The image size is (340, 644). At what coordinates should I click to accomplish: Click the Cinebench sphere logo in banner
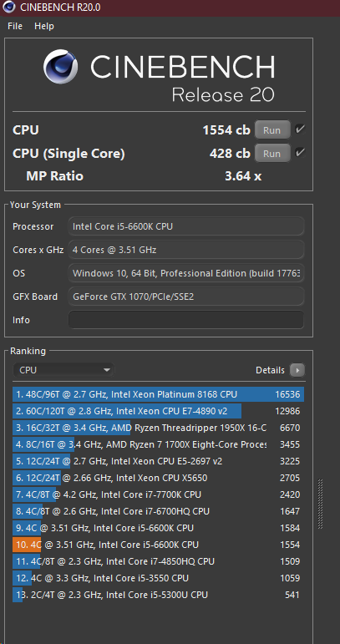pyautogui.click(x=60, y=66)
